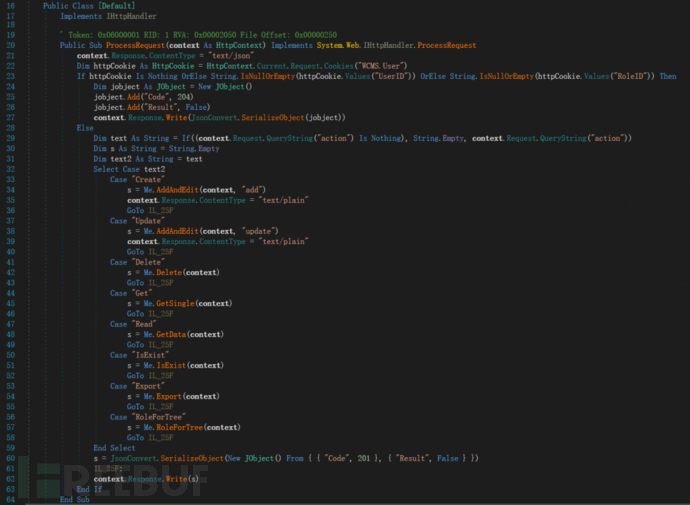Select 'Implements IHttpHandler' on line 17
The width and height of the screenshot is (690, 505).
coord(108,16)
